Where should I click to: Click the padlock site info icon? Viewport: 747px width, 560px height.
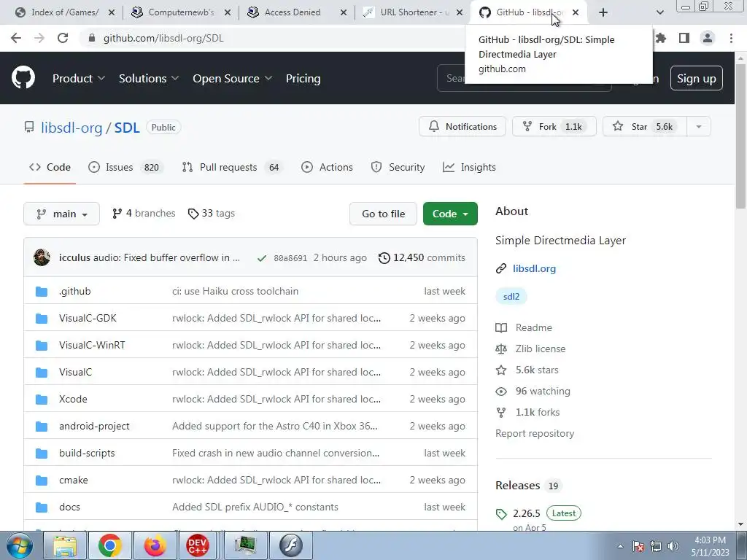(x=92, y=38)
